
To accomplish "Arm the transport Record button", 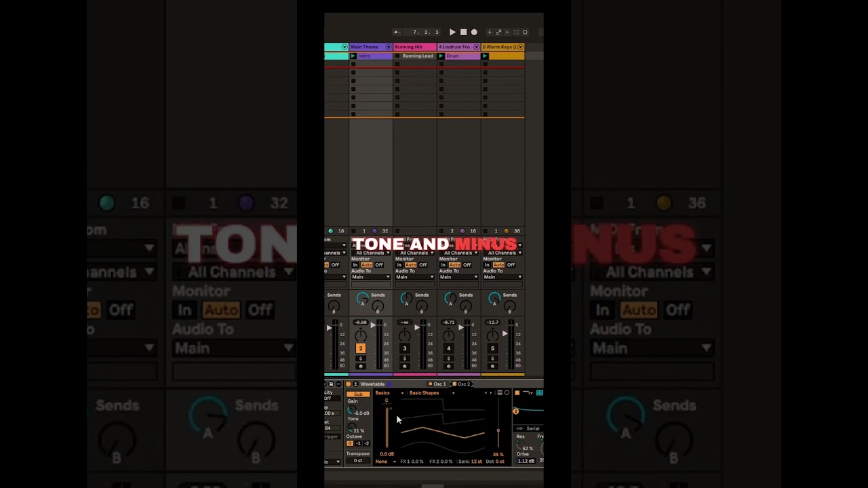I will [x=474, y=32].
